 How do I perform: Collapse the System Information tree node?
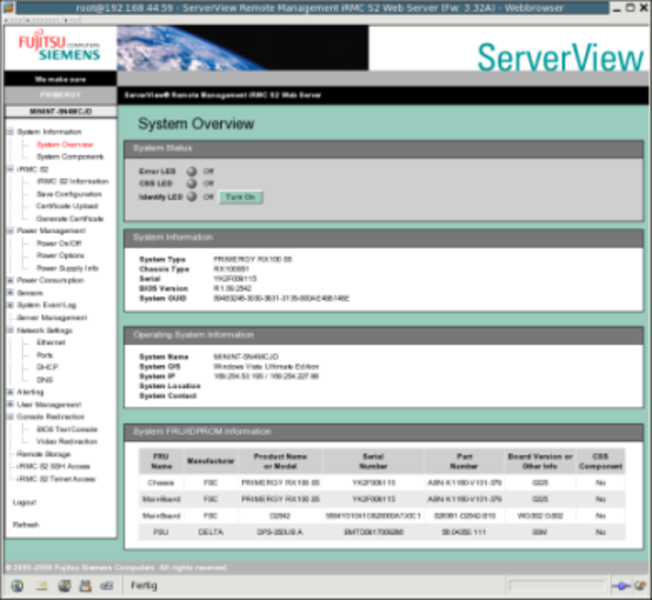tap(11, 132)
